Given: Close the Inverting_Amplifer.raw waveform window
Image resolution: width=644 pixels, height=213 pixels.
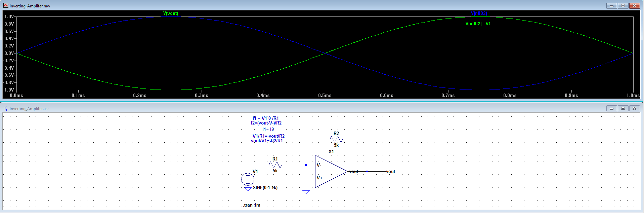Looking at the screenshot, I should pos(634,6).
